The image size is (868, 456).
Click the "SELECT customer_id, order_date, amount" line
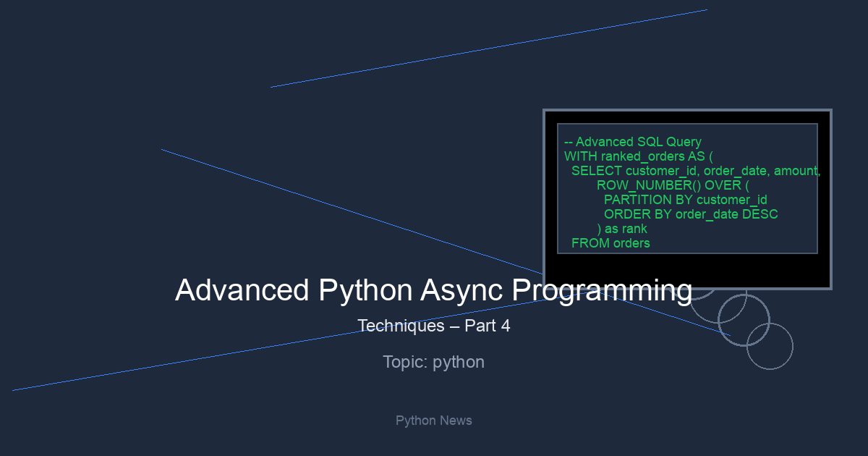[x=695, y=171]
